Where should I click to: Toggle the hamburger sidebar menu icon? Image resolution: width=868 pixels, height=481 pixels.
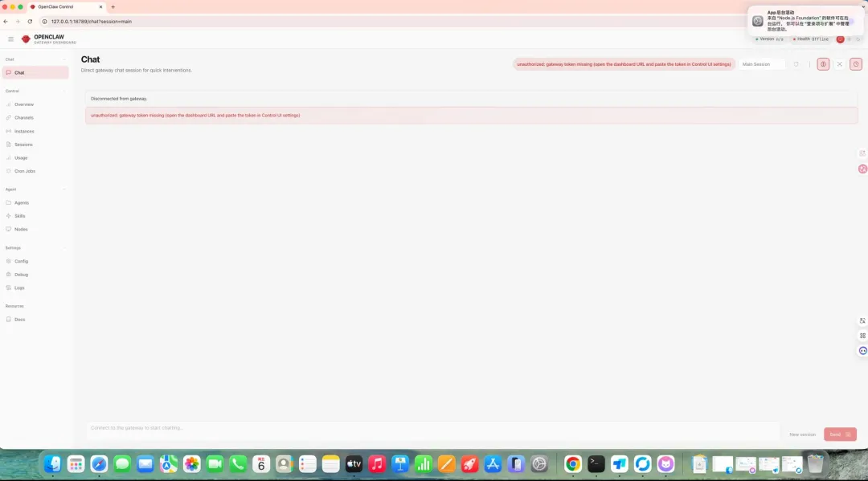(x=10, y=39)
